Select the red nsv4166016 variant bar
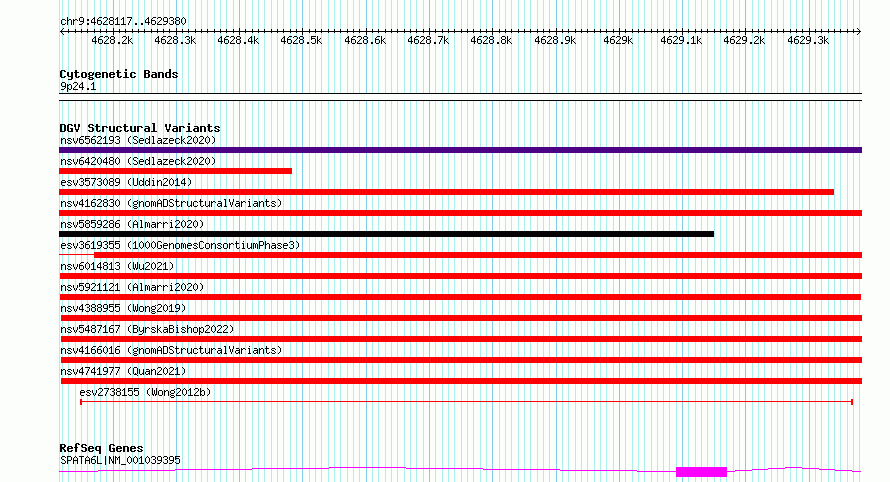 point(460,360)
